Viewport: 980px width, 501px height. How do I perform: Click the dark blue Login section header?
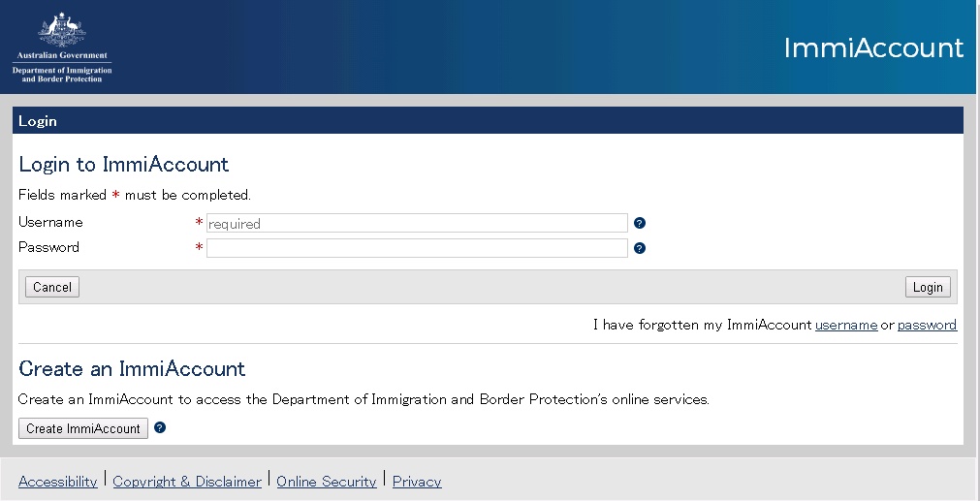[488, 121]
